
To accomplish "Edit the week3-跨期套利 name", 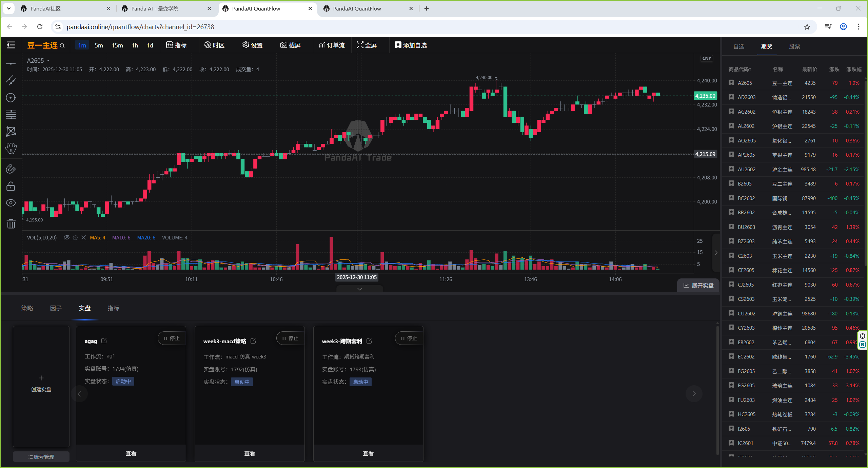I will point(369,341).
